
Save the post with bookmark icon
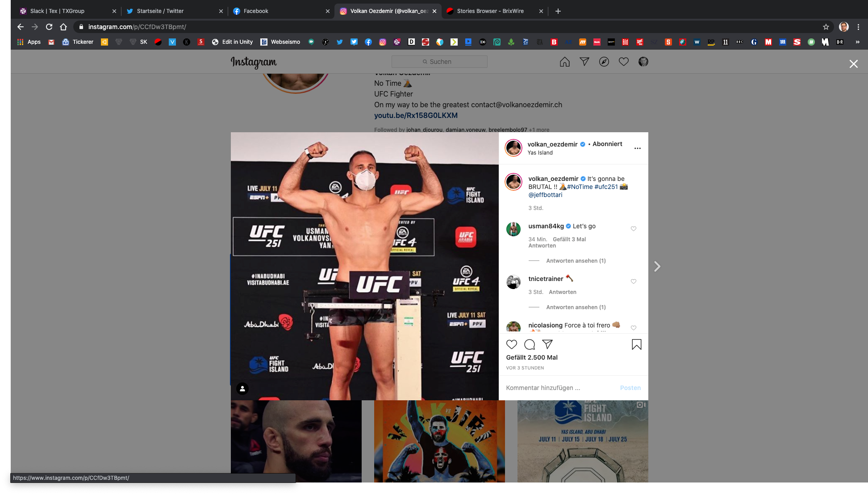pyautogui.click(x=636, y=344)
